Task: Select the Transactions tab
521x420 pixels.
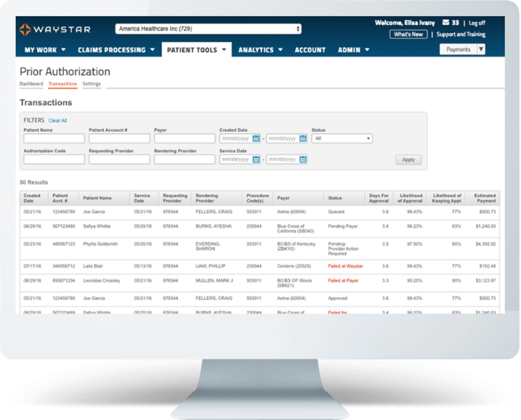Action: [63, 84]
